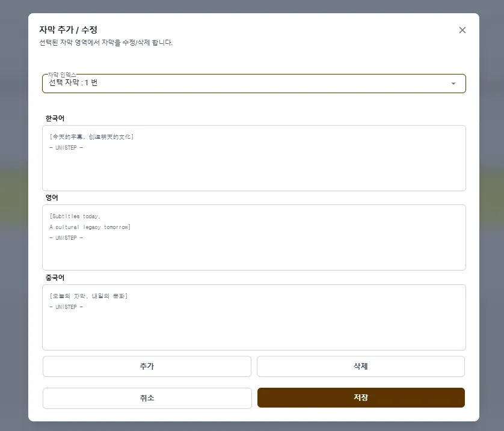Save subtitles with 저장 button

[361, 397]
